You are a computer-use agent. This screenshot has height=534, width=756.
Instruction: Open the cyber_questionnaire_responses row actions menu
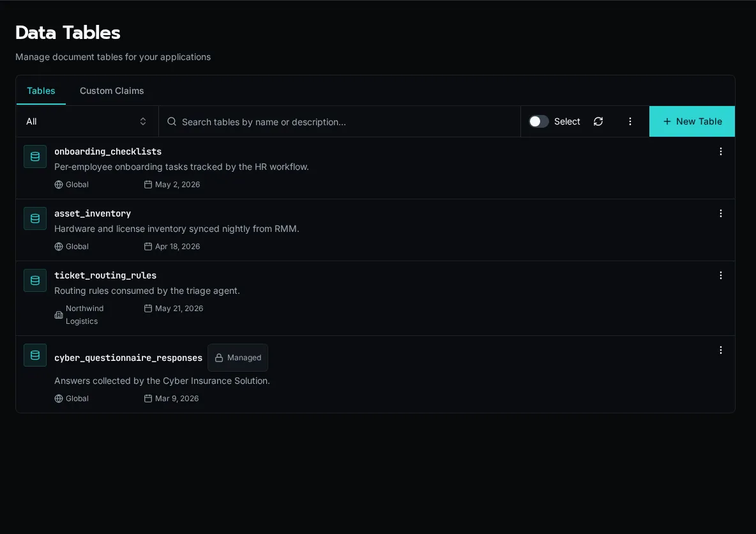tap(720, 350)
